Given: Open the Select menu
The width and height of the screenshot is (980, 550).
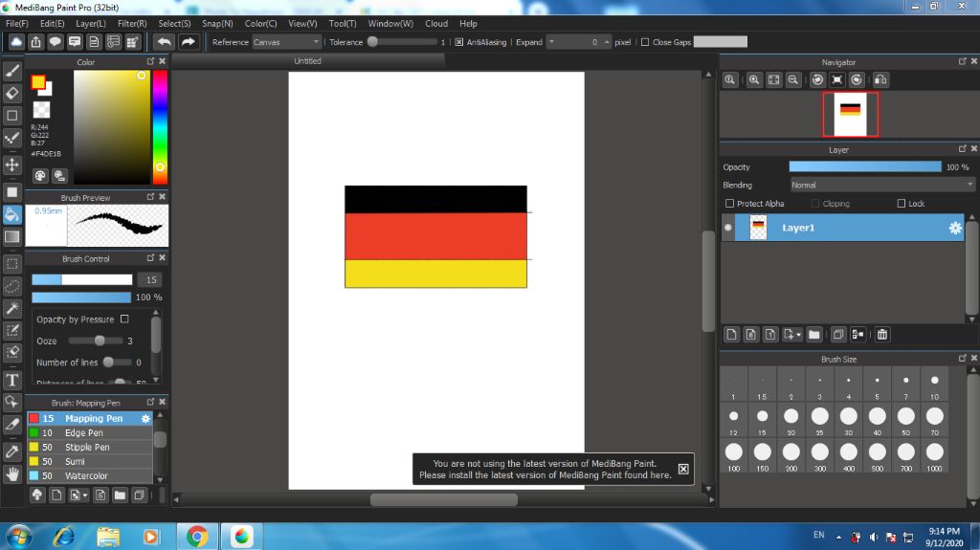Looking at the screenshot, I should tap(174, 23).
